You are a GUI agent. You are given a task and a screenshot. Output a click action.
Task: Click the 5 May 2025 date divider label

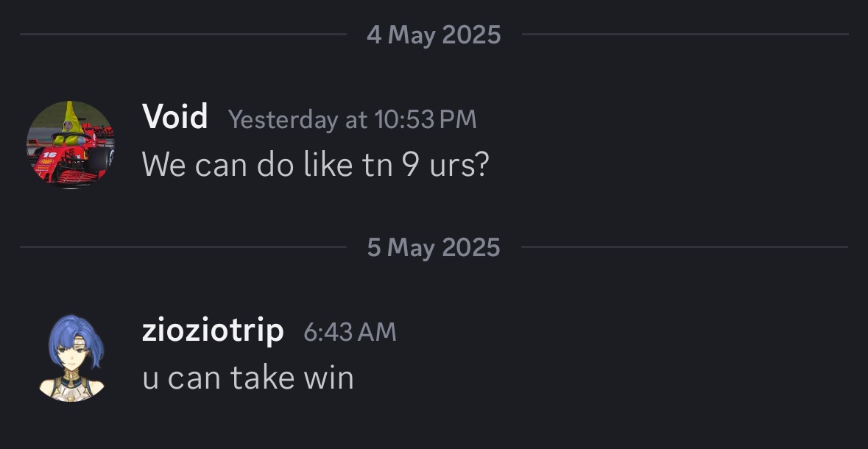pos(434,247)
